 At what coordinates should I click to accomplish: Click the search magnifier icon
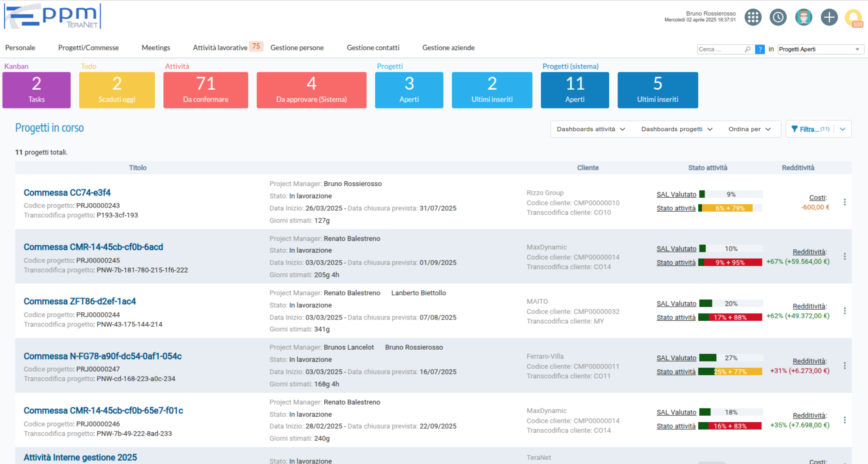tap(748, 49)
